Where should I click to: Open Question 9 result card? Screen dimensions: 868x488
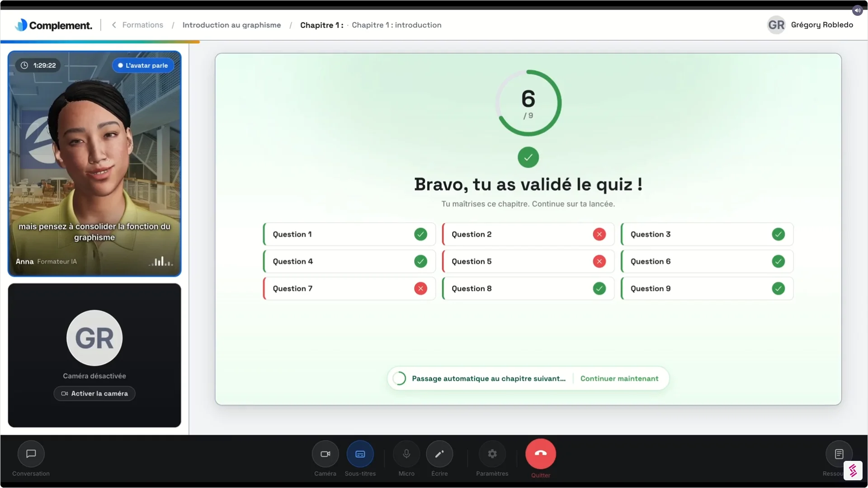[x=707, y=288]
